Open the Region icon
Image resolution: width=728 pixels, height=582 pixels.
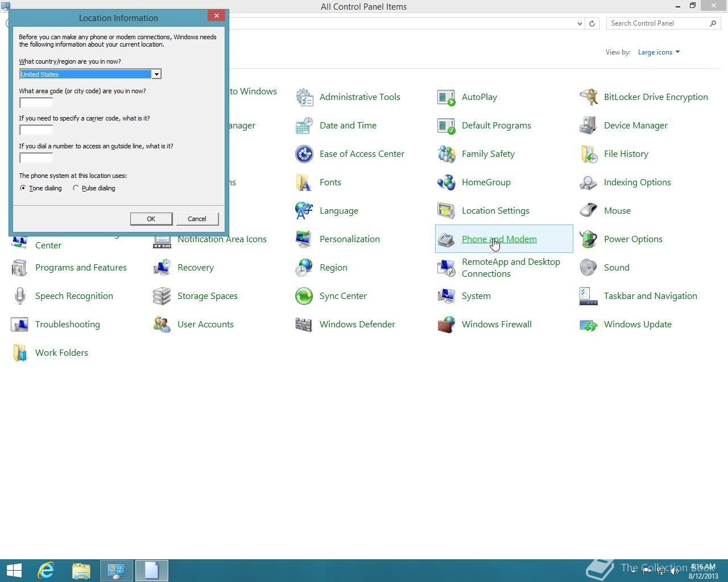pos(304,268)
